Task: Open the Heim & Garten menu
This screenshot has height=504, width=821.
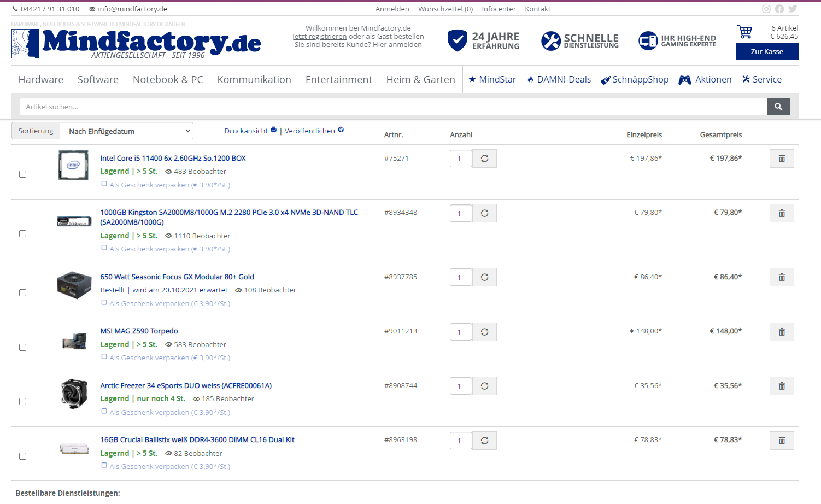Action: 420,79
